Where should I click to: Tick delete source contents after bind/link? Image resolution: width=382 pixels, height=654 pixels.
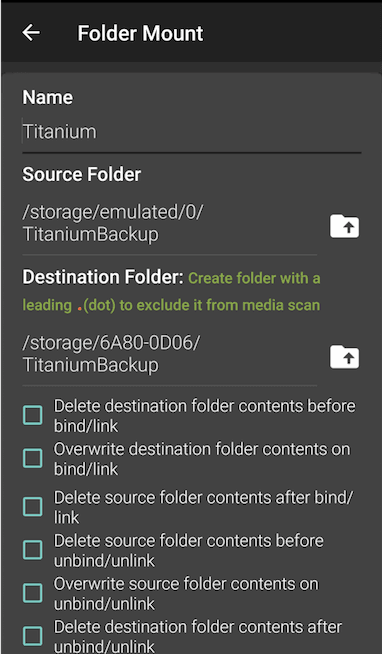33,507
